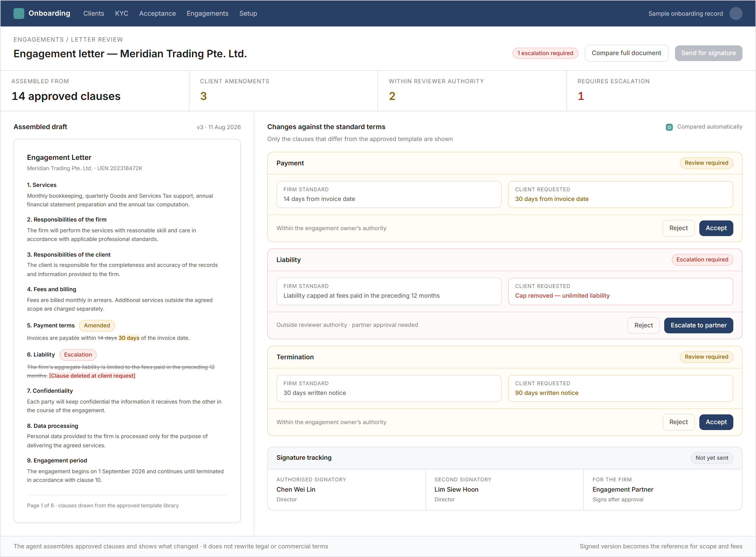Click Within reviewer authority count 2
This screenshot has height=557, width=756.
pyautogui.click(x=392, y=96)
